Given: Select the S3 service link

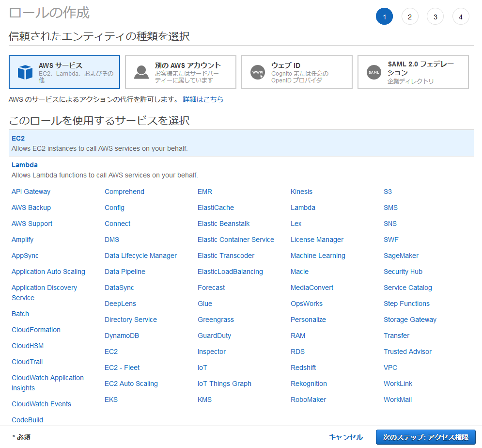Looking at the screenshot, I should [x=388, y=192].
